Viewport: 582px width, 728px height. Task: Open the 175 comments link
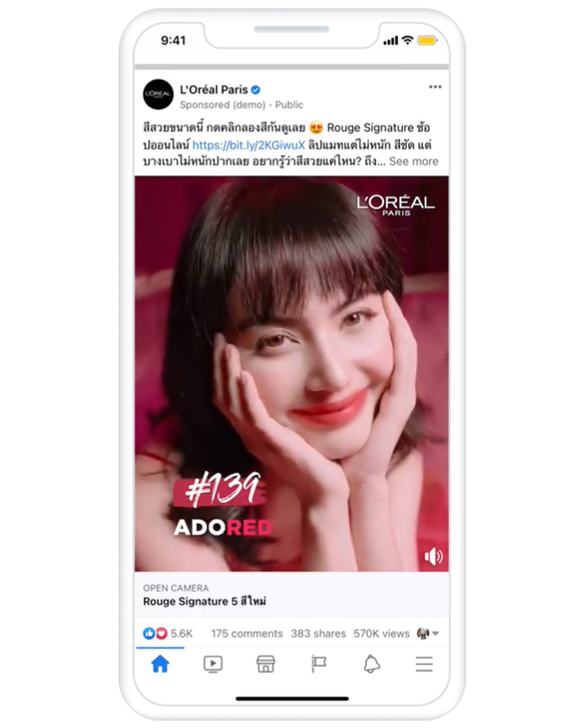247,634
